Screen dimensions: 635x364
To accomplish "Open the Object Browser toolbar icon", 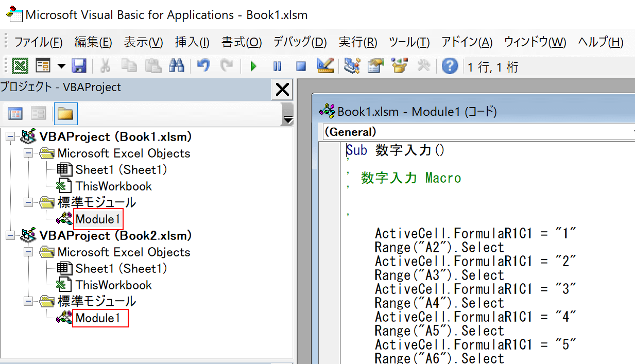I will (400, 66).
